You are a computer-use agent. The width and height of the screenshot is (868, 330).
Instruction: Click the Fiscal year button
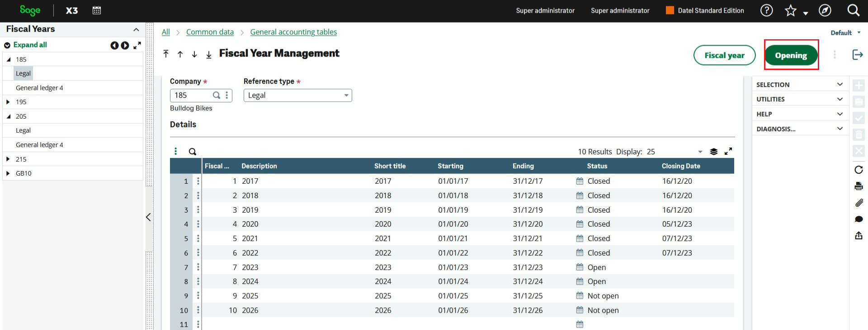click(x=724, y=55)
